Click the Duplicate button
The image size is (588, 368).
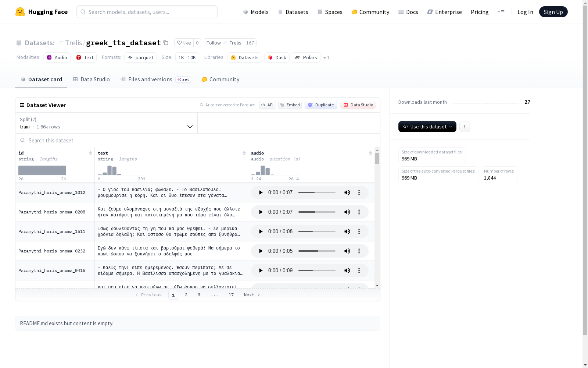(x=321, y=105)
